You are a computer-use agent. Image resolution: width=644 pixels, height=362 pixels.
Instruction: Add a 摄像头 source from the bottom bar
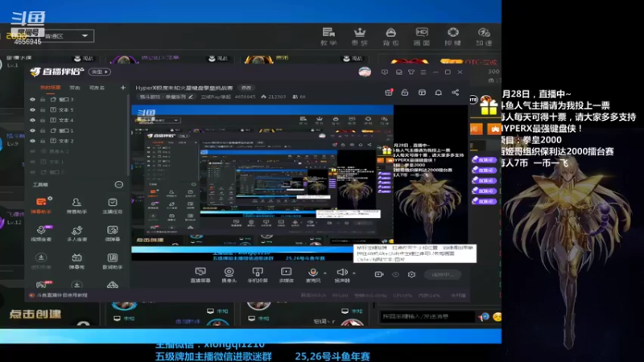[229, 274]
